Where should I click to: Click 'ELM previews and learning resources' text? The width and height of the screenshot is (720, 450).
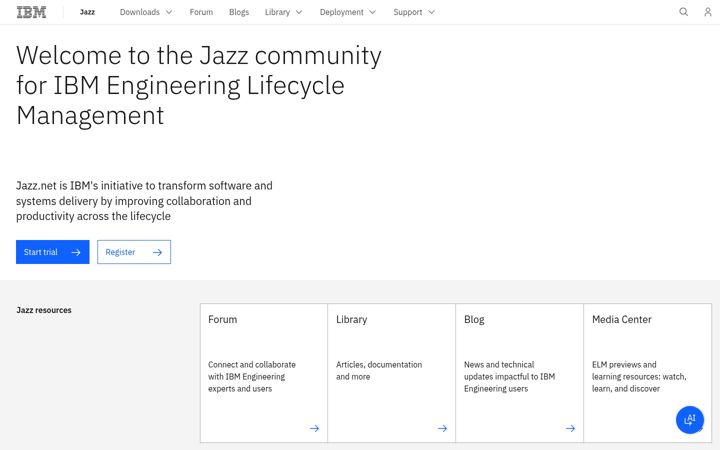639,377
